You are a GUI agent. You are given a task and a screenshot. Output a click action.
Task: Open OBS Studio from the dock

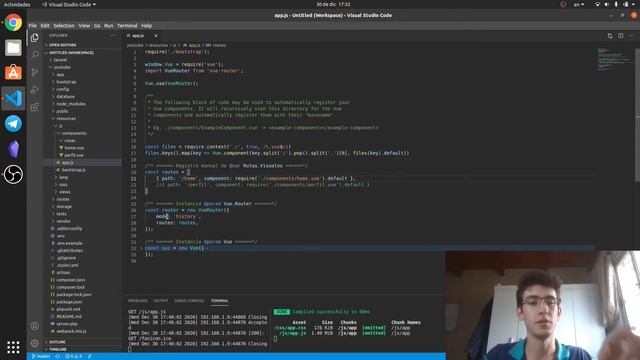(x=13, y=174)
